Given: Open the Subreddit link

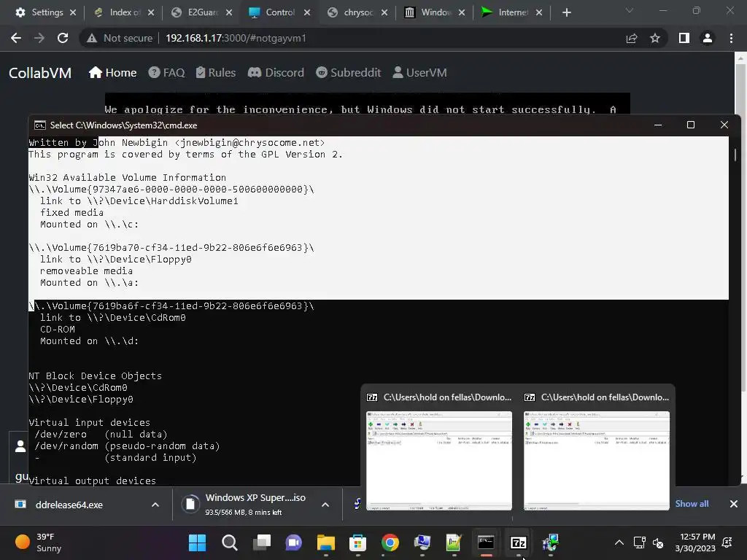Looking at the screenshot, I should (348, 72).
